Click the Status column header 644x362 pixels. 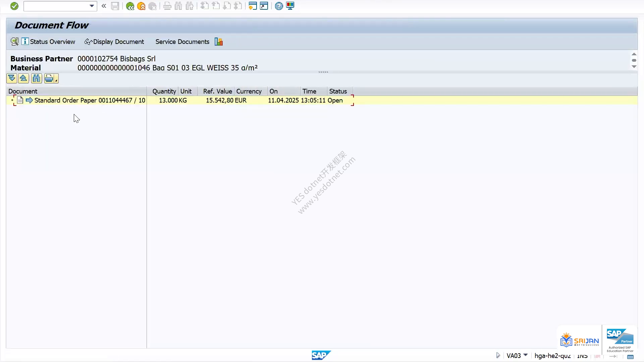(338, 91)
